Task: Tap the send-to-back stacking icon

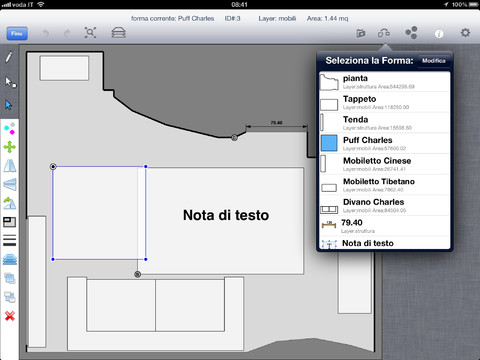Action: tap(10, 297)
